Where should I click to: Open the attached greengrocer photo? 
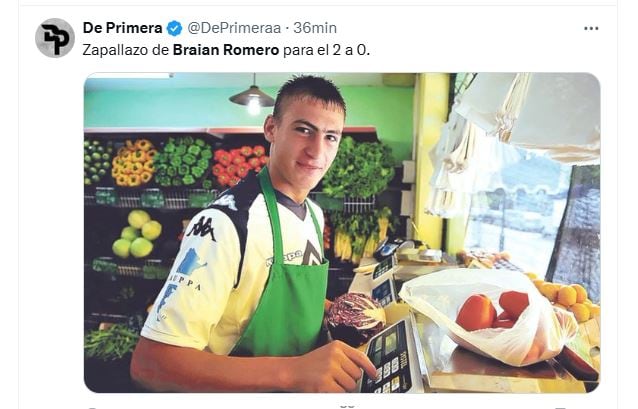pos(342,232)
